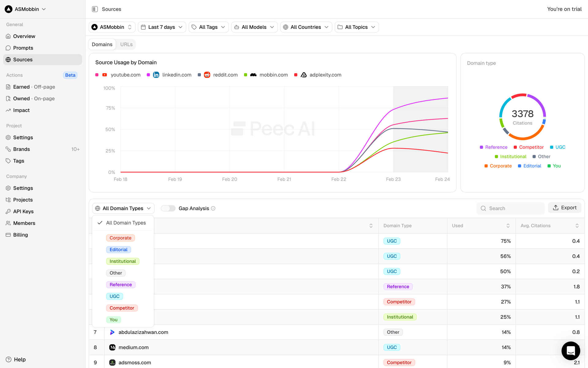This screenshot has width=588, height=368.
Task: Expand the All Models filter
Action: (x=254, y=27)
